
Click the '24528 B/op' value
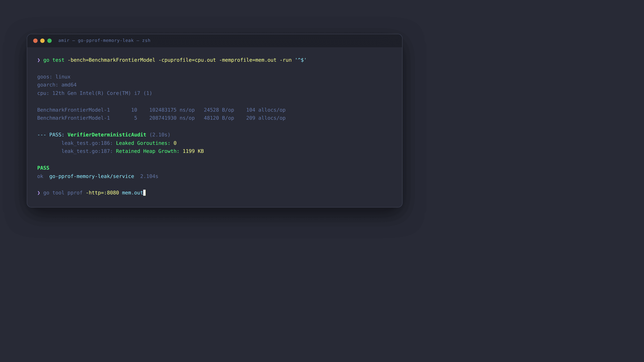[219, 110]
